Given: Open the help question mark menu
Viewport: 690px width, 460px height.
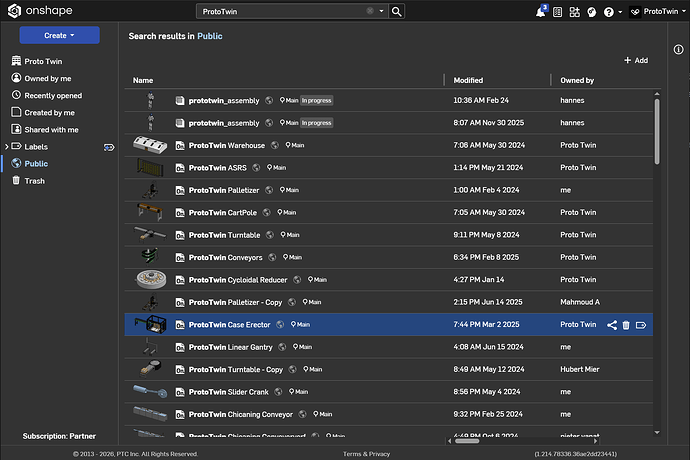Looking at the screenshot, I should pos(612,12).
